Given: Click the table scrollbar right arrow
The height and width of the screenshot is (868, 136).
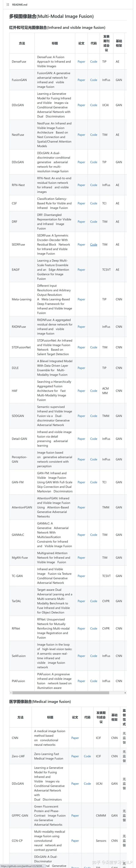Looking at the screenshot, I should coord(125,693).
